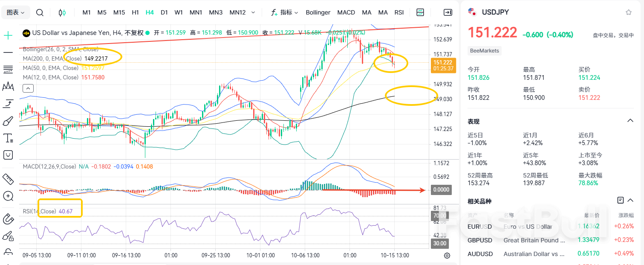Select the crosshair cursor tool
The image size is (644, 265).
(x=8, y=35)
